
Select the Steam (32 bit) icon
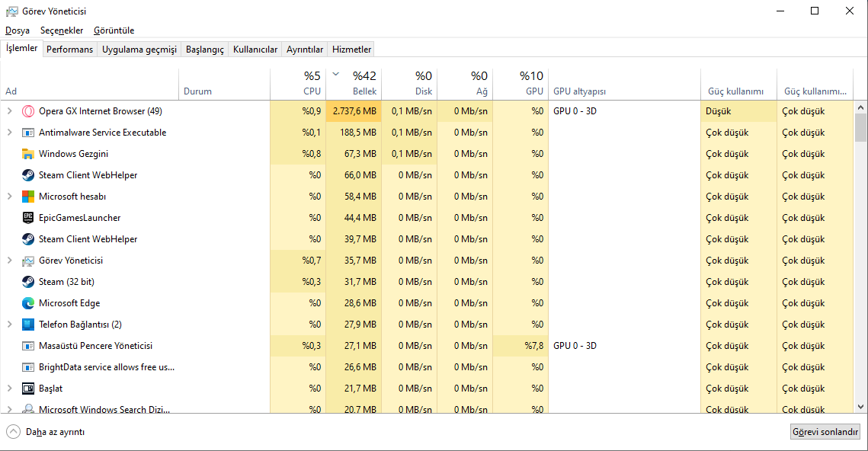pos(28,282)
